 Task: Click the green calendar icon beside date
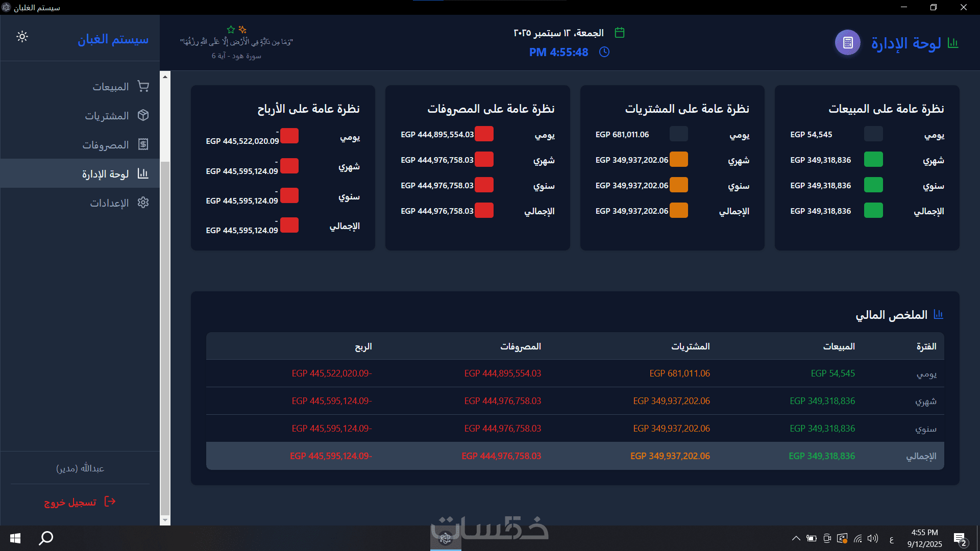click(620, 33)
